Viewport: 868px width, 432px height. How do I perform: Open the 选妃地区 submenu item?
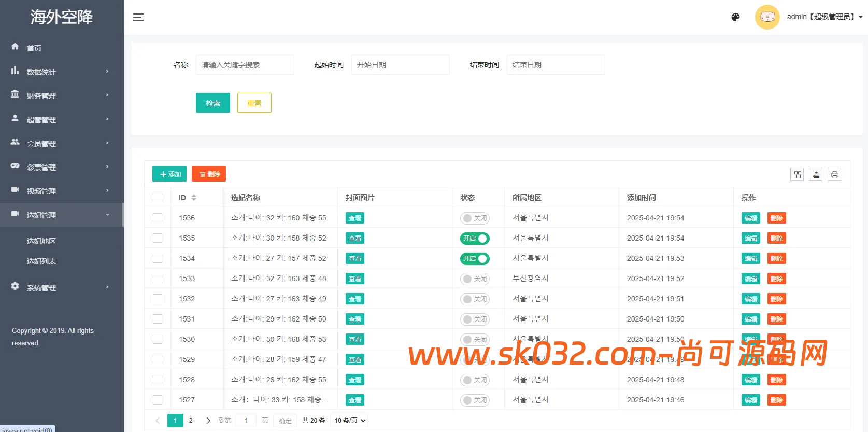point(41,241)
